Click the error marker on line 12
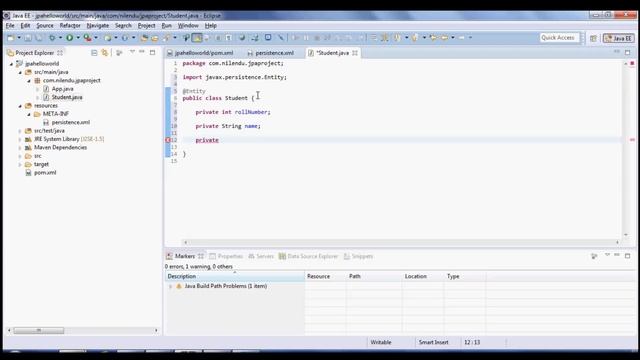 (168, 140)
